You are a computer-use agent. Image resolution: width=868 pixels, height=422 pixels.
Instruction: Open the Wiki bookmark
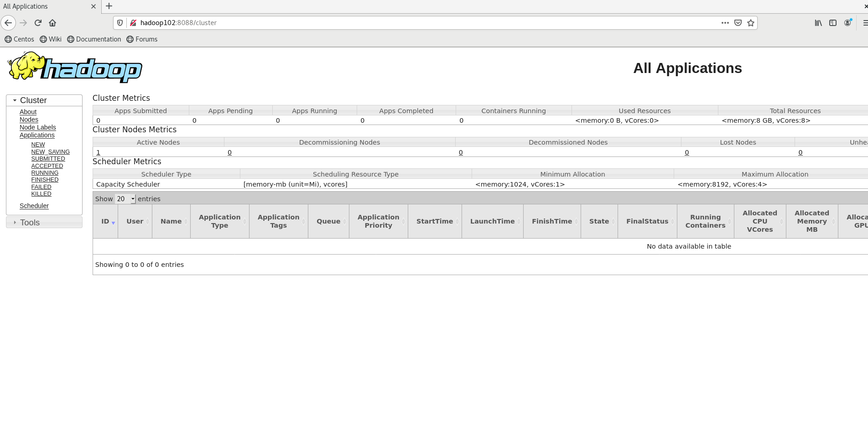click(51, 39)
